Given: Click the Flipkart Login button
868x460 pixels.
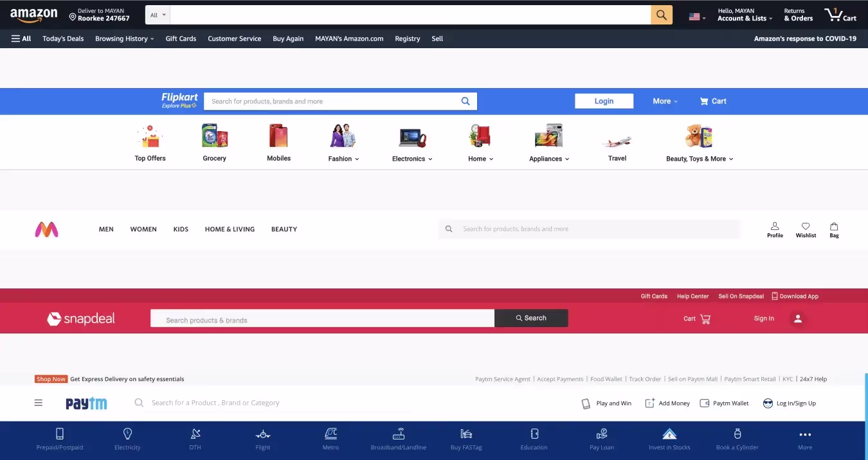Looking at the screenshot, I should (x=604, y=101).
